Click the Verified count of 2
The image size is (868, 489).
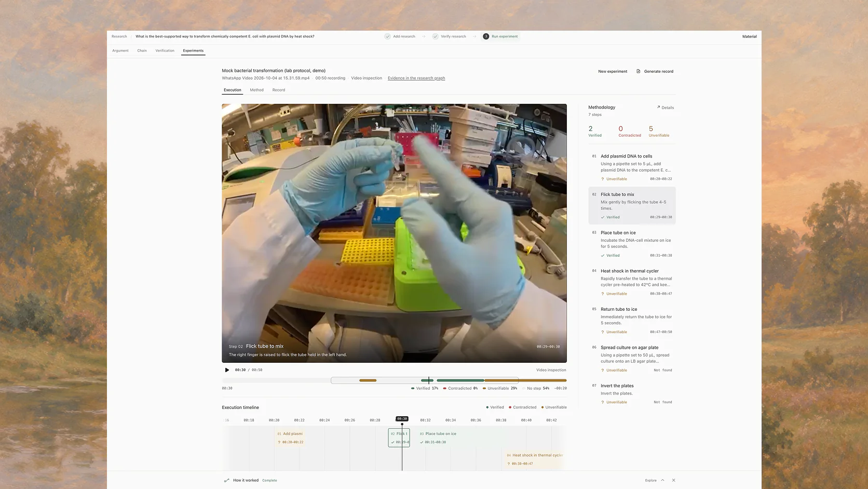pyautogui.click(x=595, y=131)
